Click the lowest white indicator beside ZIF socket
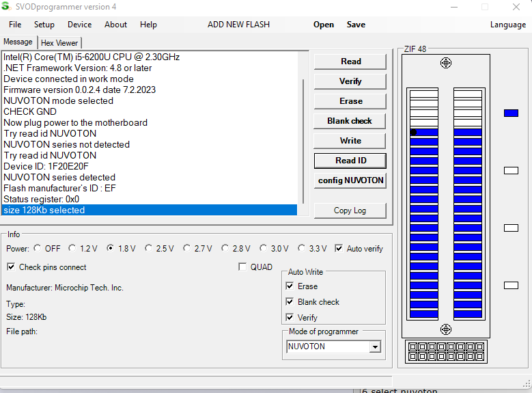This screenshot has width=532, height=393. [511, 285]
